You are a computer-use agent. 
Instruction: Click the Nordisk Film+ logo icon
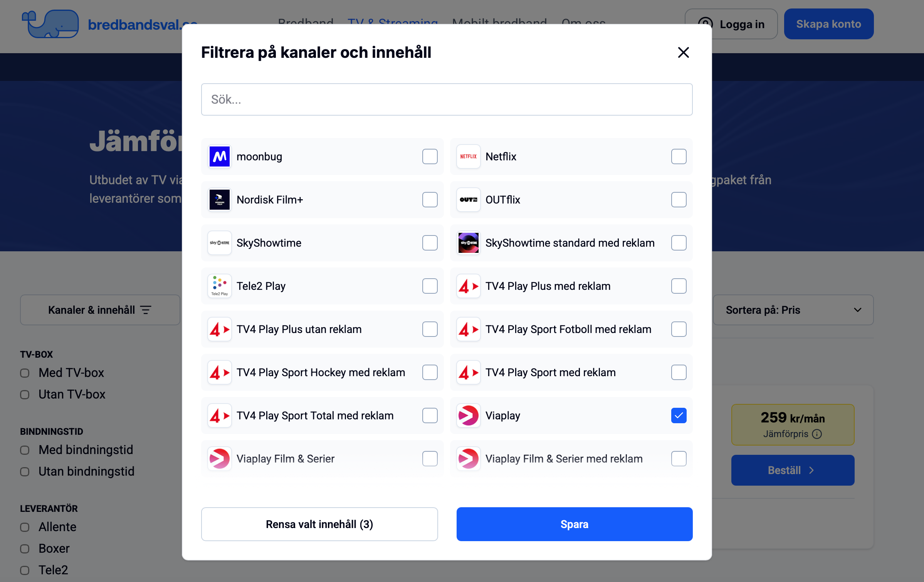tap(220, 200)
